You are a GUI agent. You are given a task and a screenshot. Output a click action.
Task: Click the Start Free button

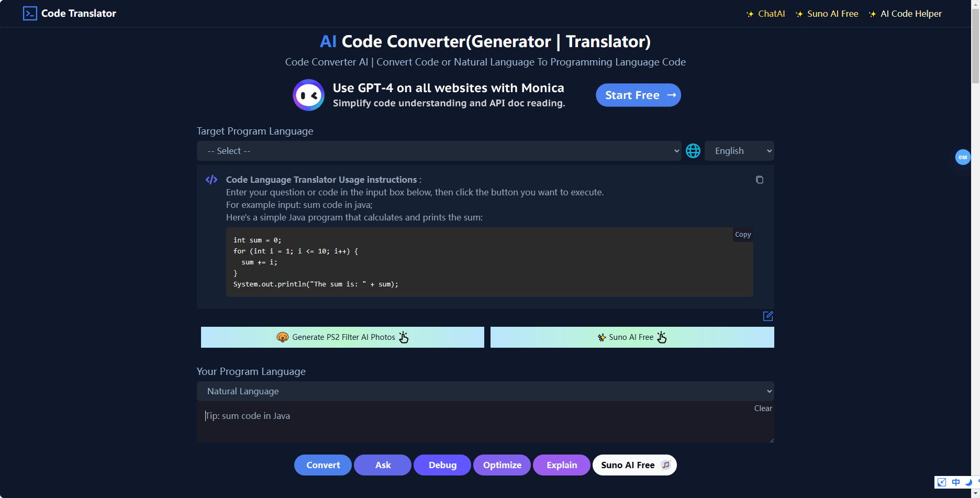[x=638, y=95]
